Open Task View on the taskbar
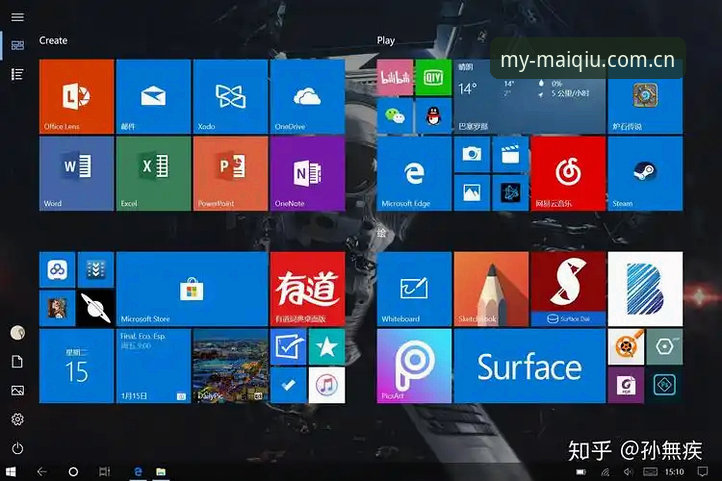Screen dimensions: 722x481 [x=105, y=471]
